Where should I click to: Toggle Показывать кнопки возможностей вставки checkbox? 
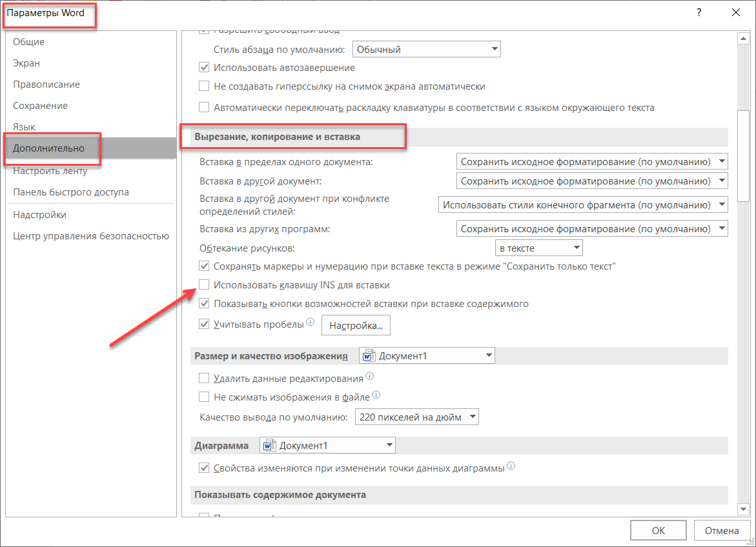coord(204,304)
